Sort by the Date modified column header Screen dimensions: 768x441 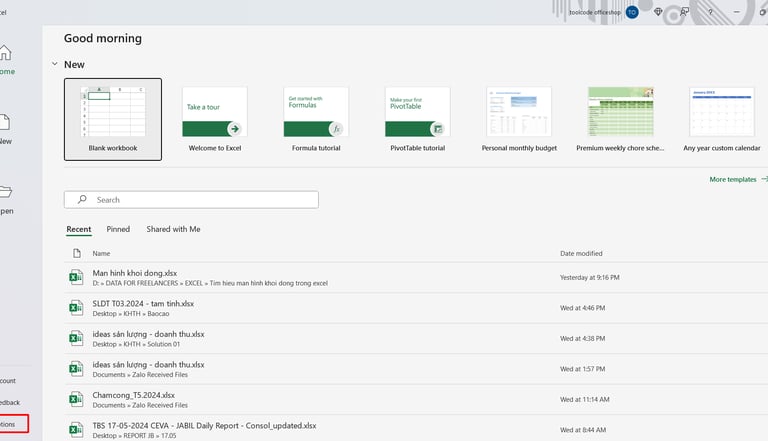coord(581,253)
